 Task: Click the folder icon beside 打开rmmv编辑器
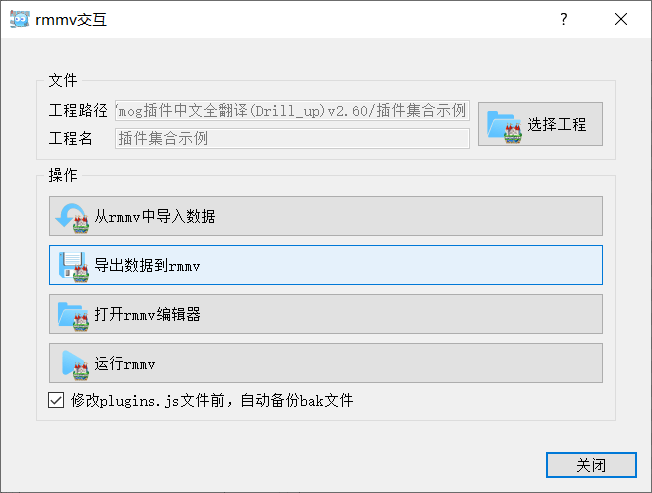pyautogui.click(x=73, y=314)
